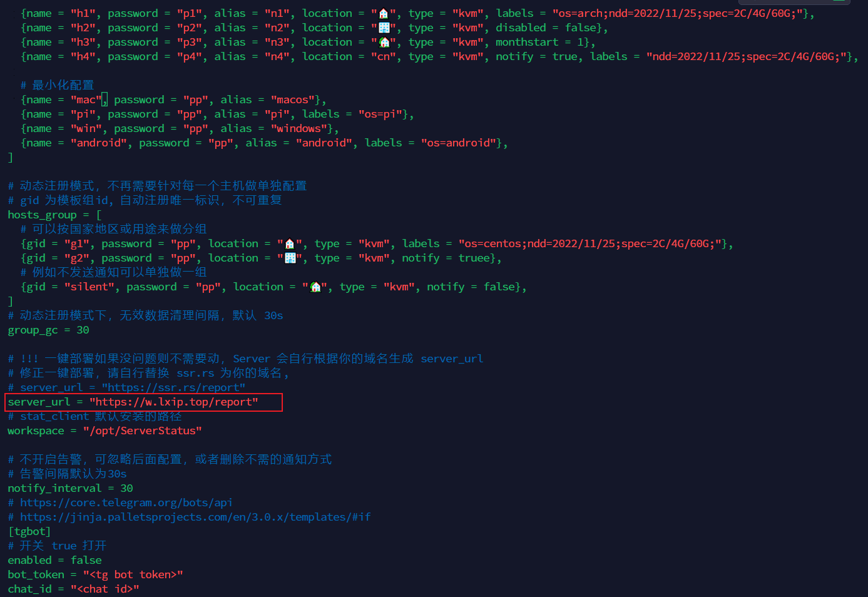Click the "macos" alias value
This screenshot has height=597, width=868.
coord(292,99)
